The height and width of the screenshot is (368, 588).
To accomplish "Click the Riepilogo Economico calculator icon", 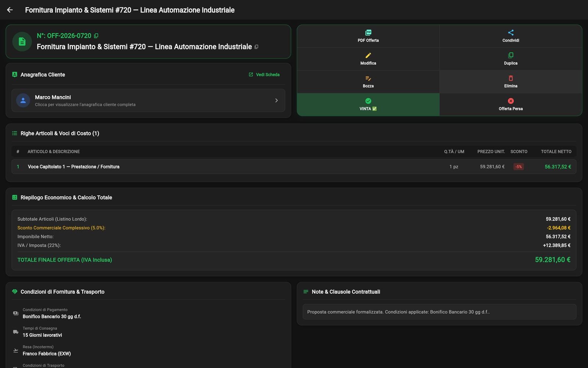I will pos(15,198).
